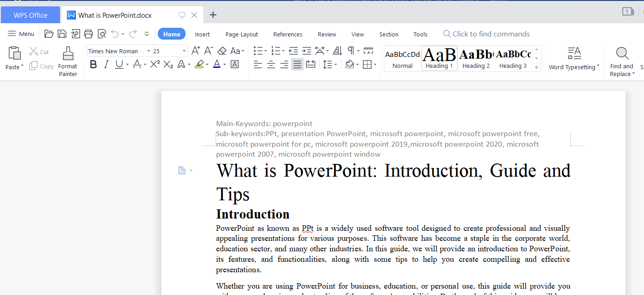
Task: Click the blue font color button
Action: click(216, 64)
